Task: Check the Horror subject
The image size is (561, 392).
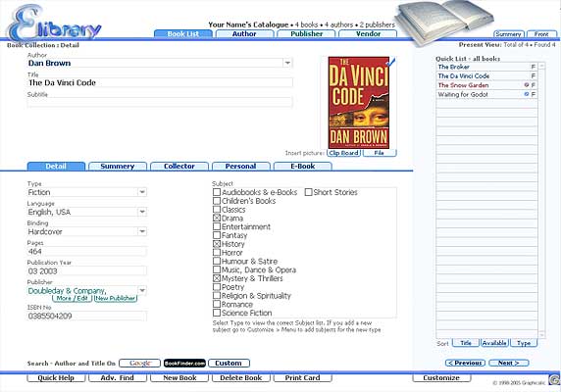Action: pyautogui.click(x=217, y=252)
